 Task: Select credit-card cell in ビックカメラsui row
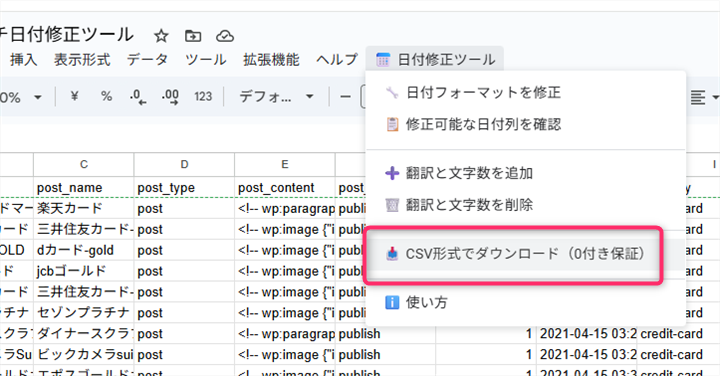click(x=678, y=354)
